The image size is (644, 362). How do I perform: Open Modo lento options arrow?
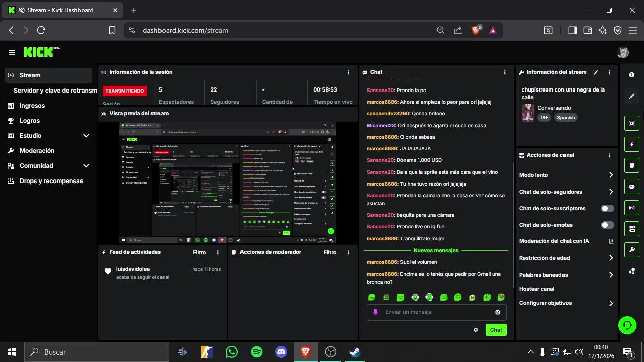(611, 175)
